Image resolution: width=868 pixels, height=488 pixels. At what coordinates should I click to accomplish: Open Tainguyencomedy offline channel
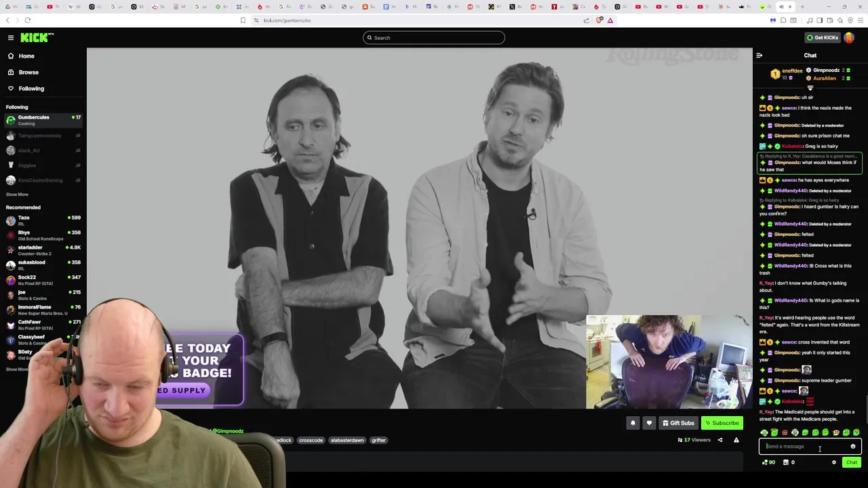pyautogui.click(x=43, y=136)
